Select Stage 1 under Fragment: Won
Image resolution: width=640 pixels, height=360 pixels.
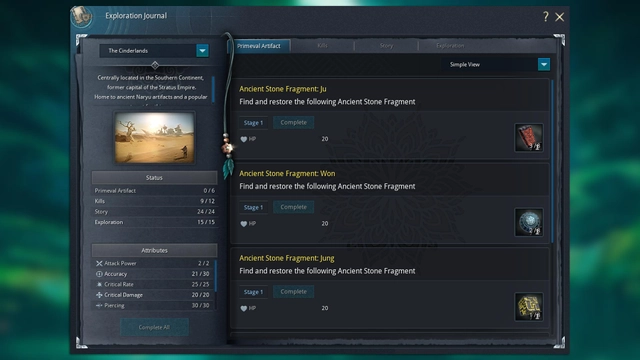point(253,207)
